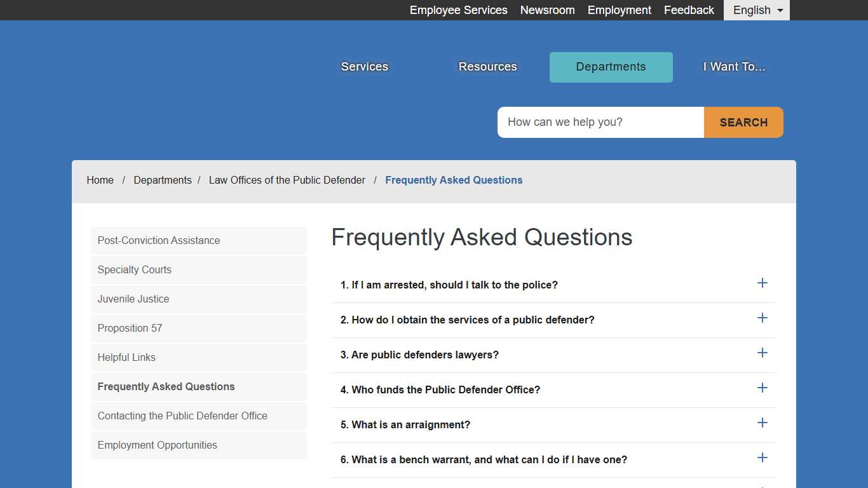This screenshot has height=488, width=868.
Task: Open the Newsroom page
Action: (547, 10)
